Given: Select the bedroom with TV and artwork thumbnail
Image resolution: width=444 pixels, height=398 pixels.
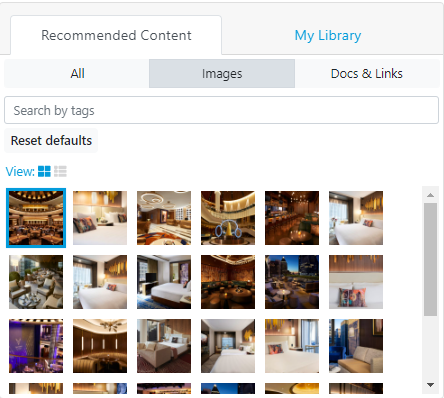Looking at the screenshot, I should (164, 282).
